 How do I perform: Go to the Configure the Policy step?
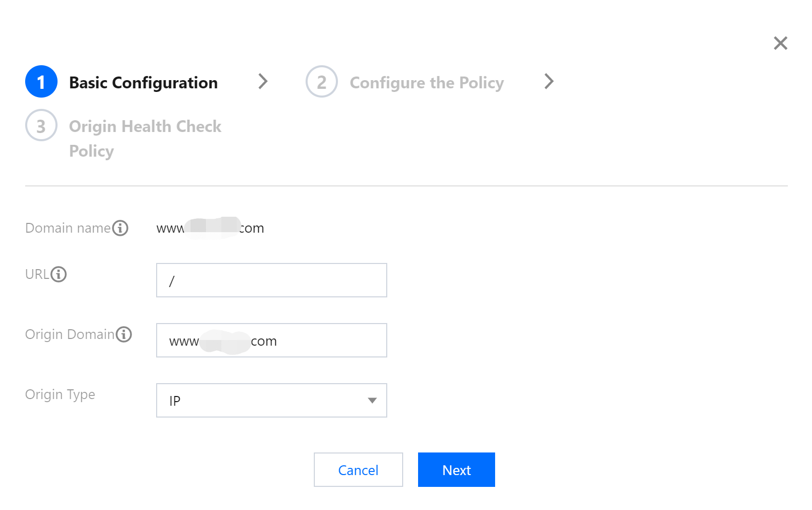(426, 83)
